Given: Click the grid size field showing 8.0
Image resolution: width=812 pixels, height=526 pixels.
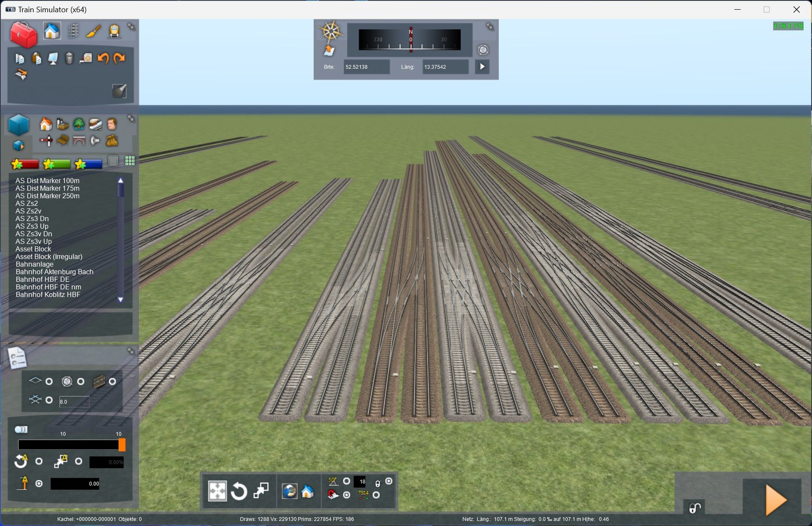Looking at the screenshot, I should [74, 402].
